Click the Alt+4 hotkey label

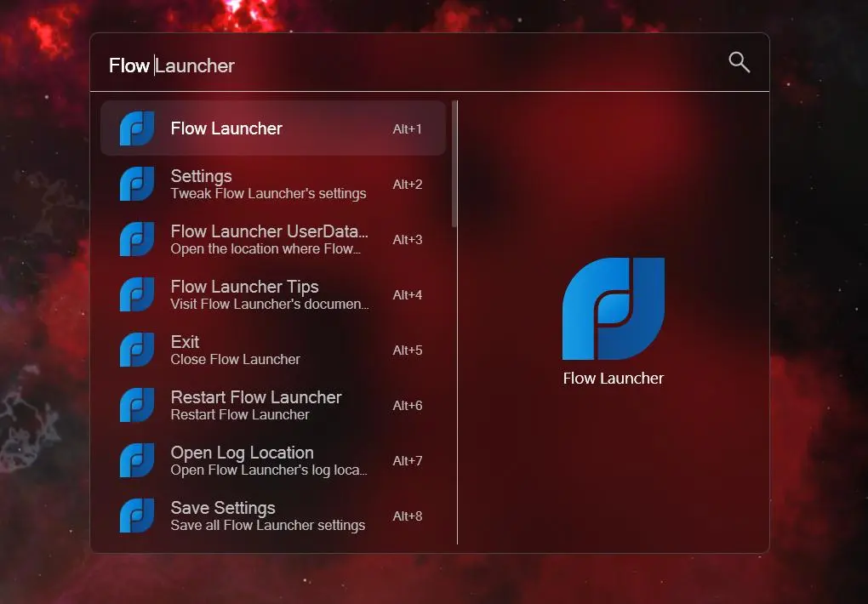coord(408,295)
